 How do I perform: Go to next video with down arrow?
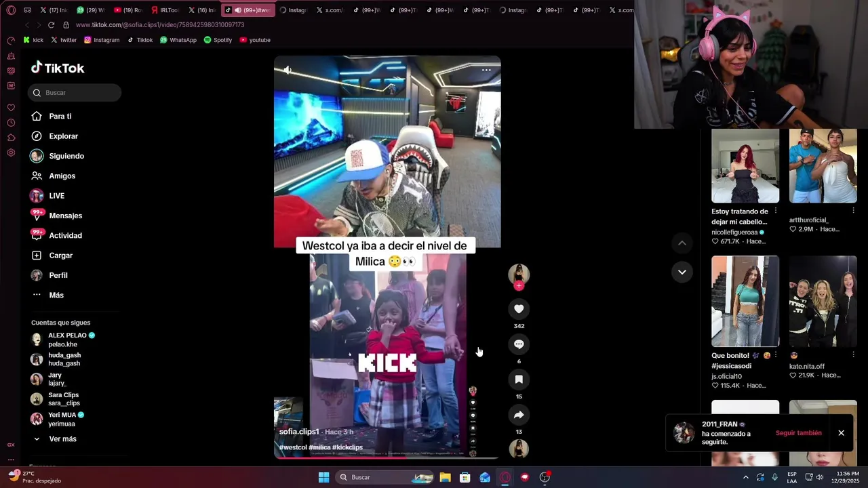tap(682, 272)
